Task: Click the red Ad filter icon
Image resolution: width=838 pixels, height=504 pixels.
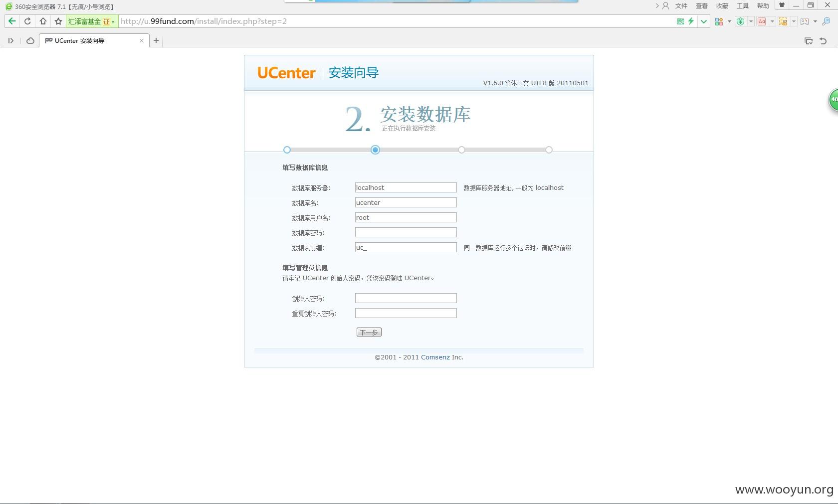Action: coord(762,21)
